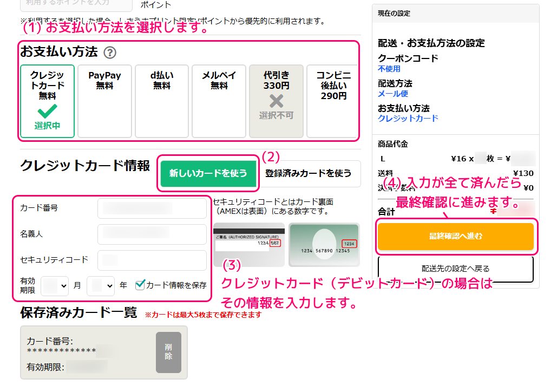Choose メルペイ as payment method

219,101
